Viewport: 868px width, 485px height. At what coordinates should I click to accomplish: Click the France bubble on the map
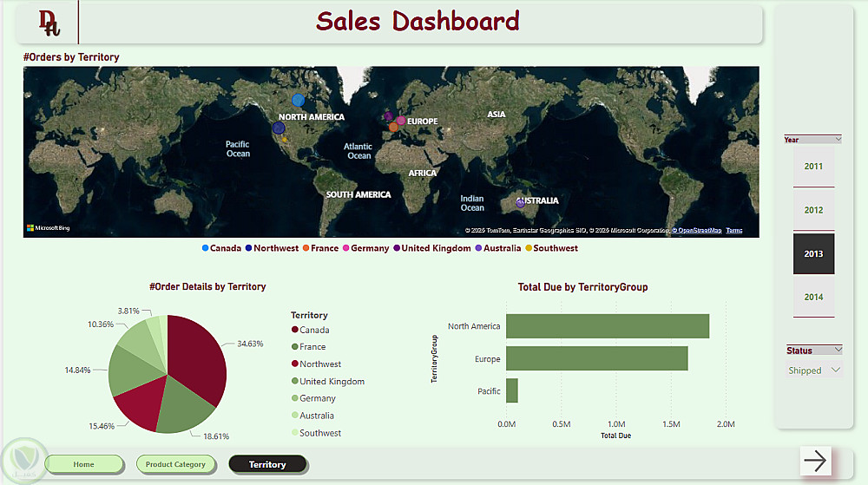(393, 128)
